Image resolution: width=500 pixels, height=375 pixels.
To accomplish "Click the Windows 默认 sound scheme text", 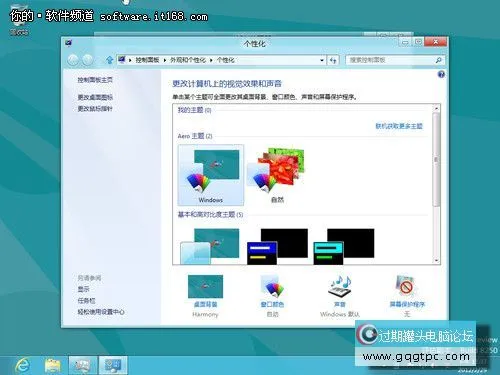I will coord(340,314).
